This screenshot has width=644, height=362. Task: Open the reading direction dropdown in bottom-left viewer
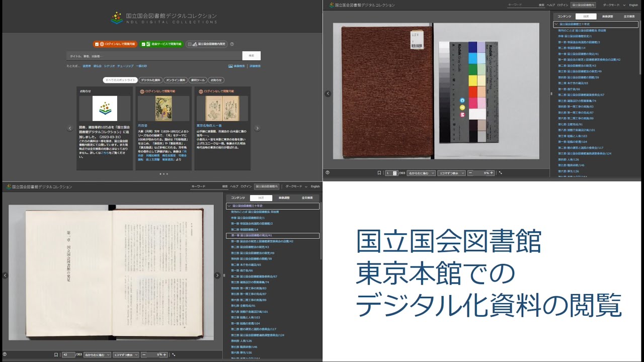point(97,354)
